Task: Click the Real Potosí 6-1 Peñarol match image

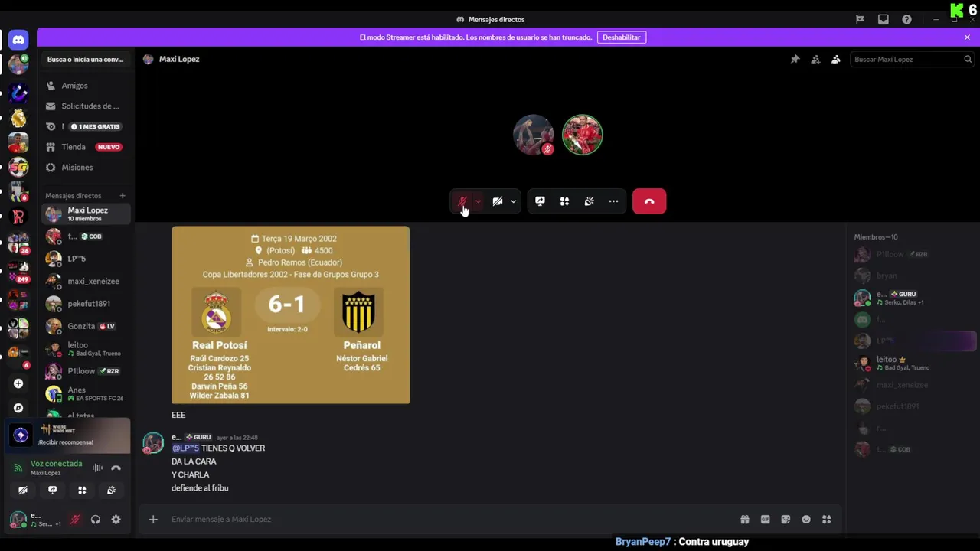Action: (290, 315)
